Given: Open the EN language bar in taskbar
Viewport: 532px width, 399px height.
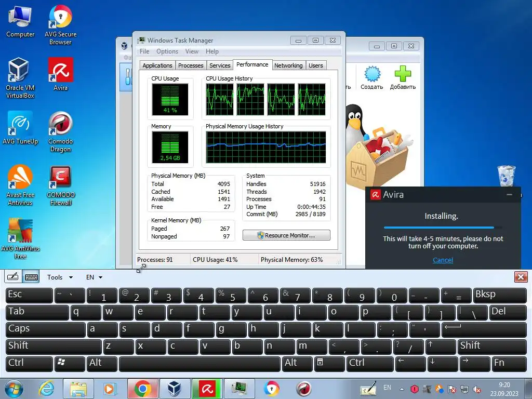Looking at the screenshot, I should pyautogui.click(x=387, y=388).
